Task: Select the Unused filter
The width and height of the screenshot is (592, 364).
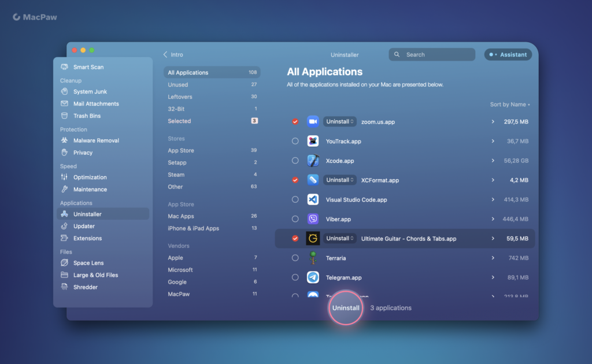Action: click(x=212, y=84)
